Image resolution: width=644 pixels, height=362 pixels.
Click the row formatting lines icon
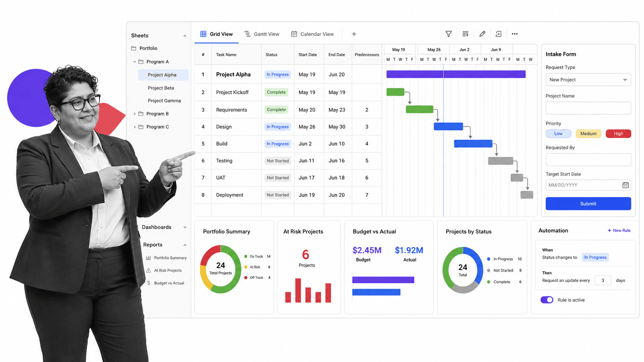pyautogui.click(x=465, y=34)
